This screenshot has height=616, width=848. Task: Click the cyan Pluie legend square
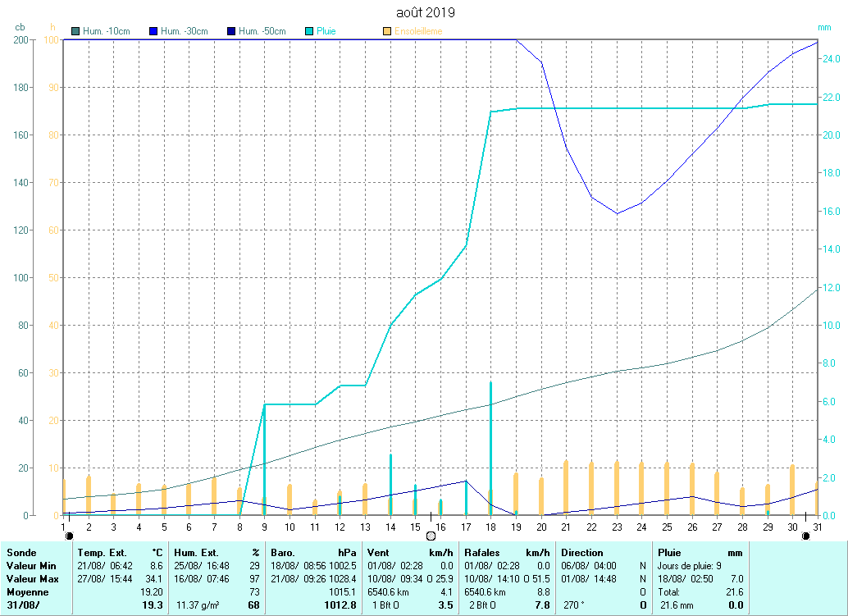click(x=309, y=32)
